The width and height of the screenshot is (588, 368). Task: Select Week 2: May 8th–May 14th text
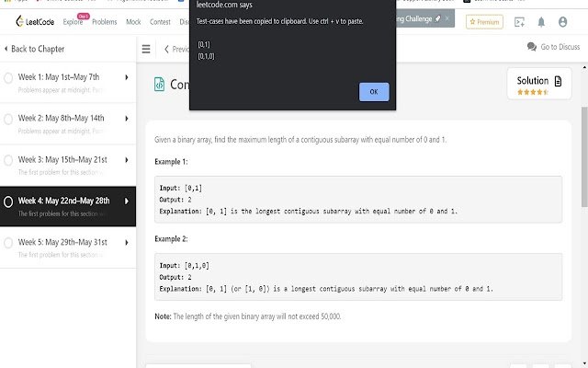(x=62, y=118)
